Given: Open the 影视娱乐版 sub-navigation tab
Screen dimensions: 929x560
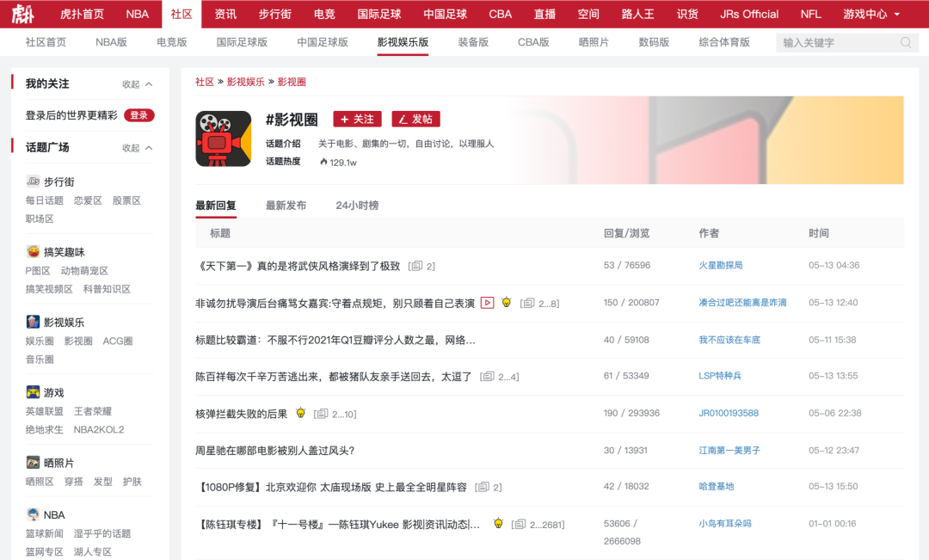Looking at the screenshot, I should pyautogui.click(x=403, y=42).
